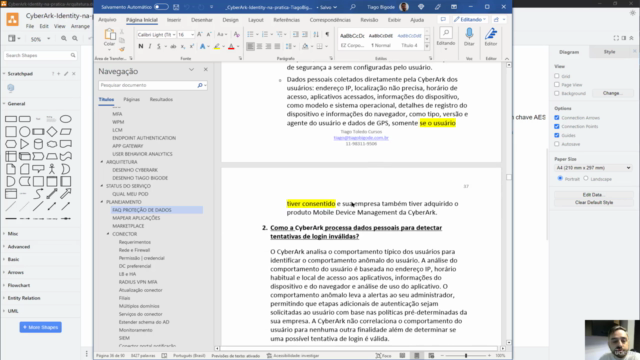Toggle Salvamento Automático switch
640x360 pixels.
coord(161,7)
